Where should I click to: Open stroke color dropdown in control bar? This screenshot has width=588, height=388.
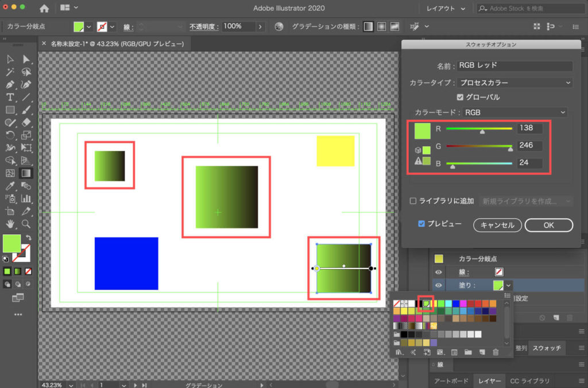tap(112, 26)
